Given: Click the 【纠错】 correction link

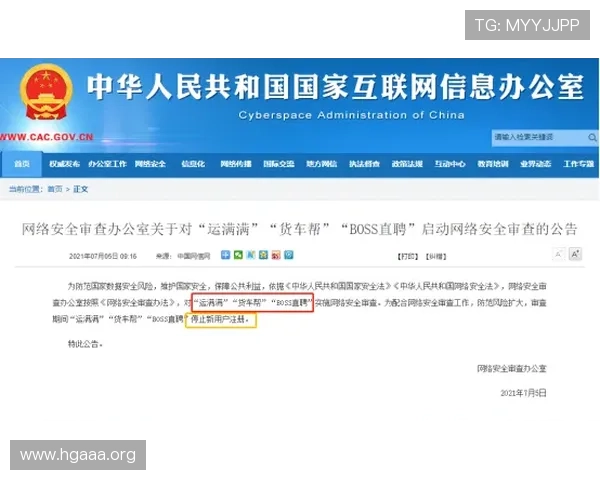Looking at the screenshot, I should (436, 256).
